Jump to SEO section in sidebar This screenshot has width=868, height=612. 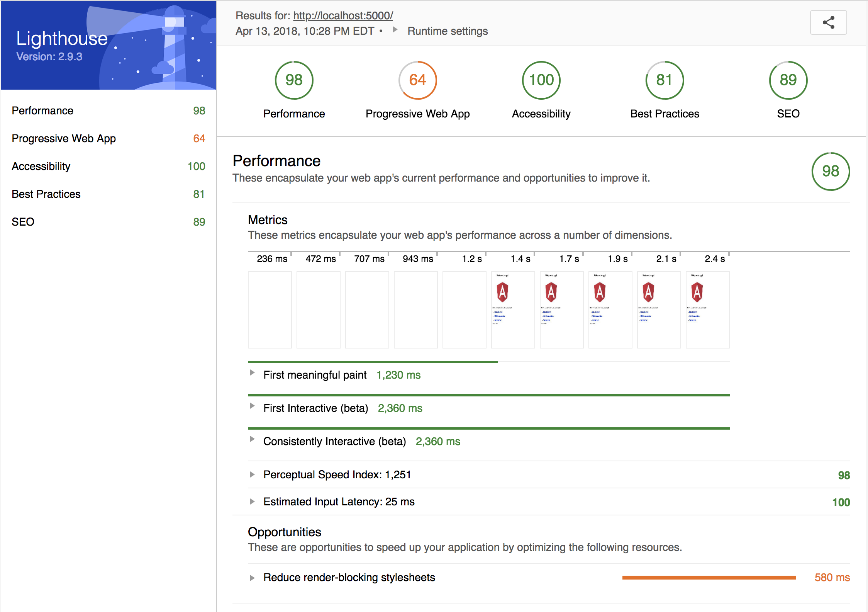click(23, 222)
